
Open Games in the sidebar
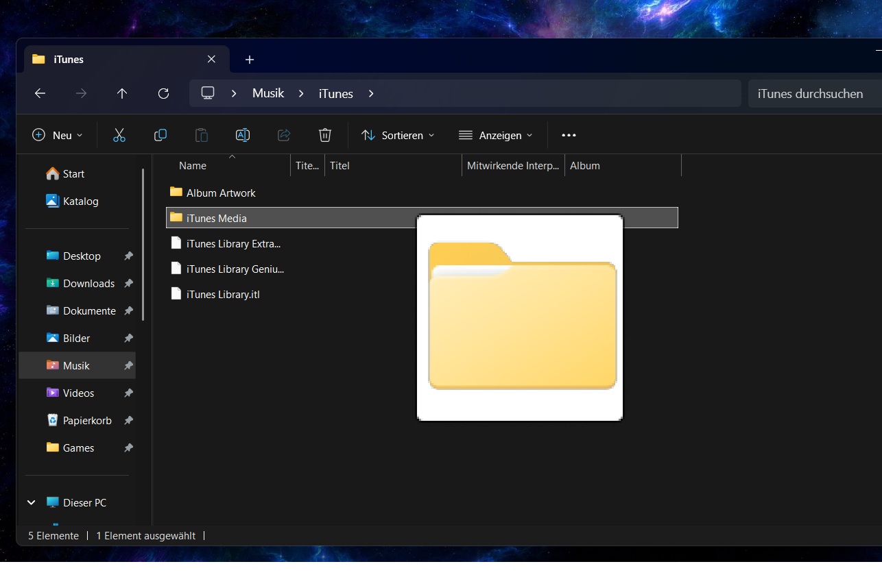pos(70,448)
